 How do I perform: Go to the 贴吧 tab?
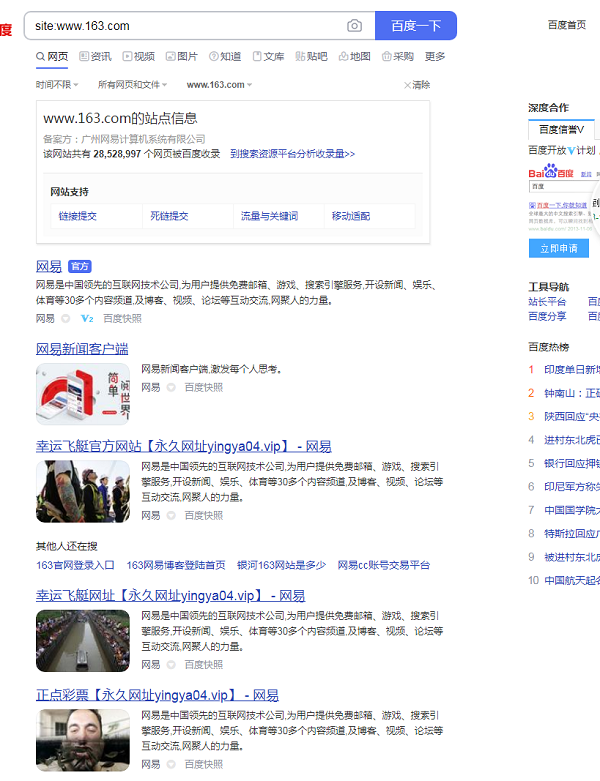[312, 56]
